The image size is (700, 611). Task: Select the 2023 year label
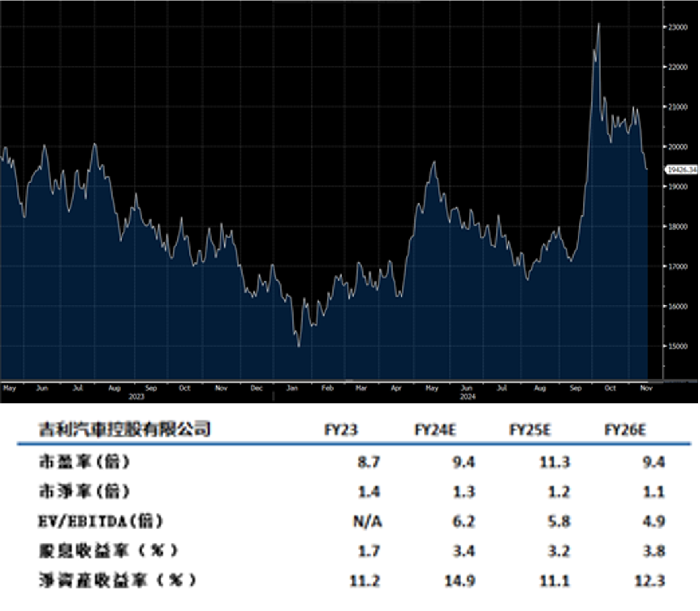(136, 397)
